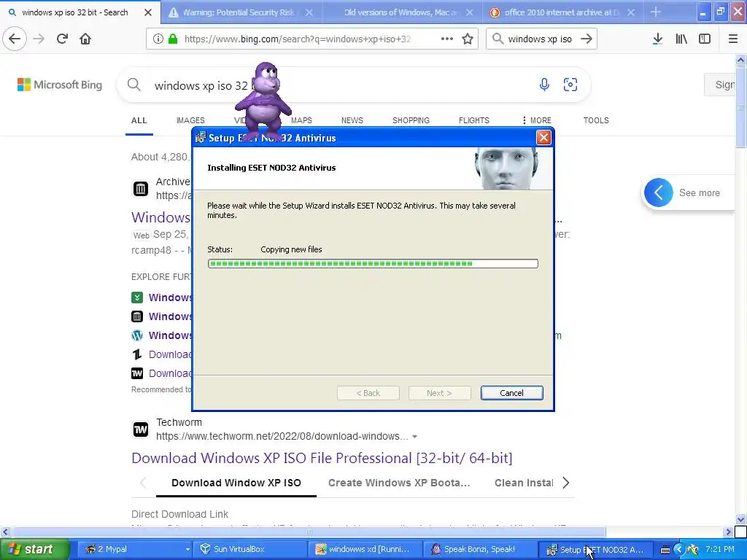Screen dimensions: 747x560
Task: Show next Techworm sections with right chevron
Action: [x=566, y=483]
